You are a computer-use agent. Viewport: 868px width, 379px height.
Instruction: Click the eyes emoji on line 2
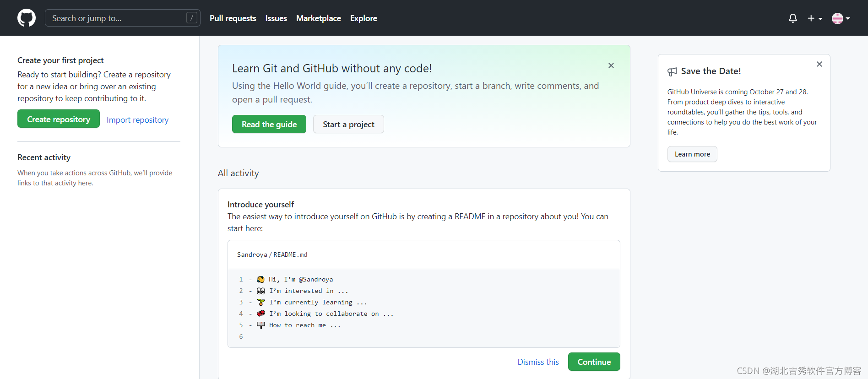(261, 291)
